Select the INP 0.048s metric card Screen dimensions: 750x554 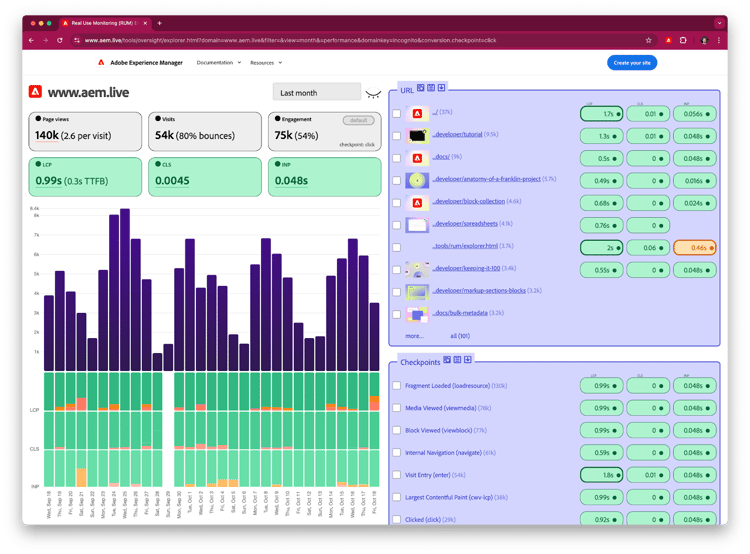325,177
